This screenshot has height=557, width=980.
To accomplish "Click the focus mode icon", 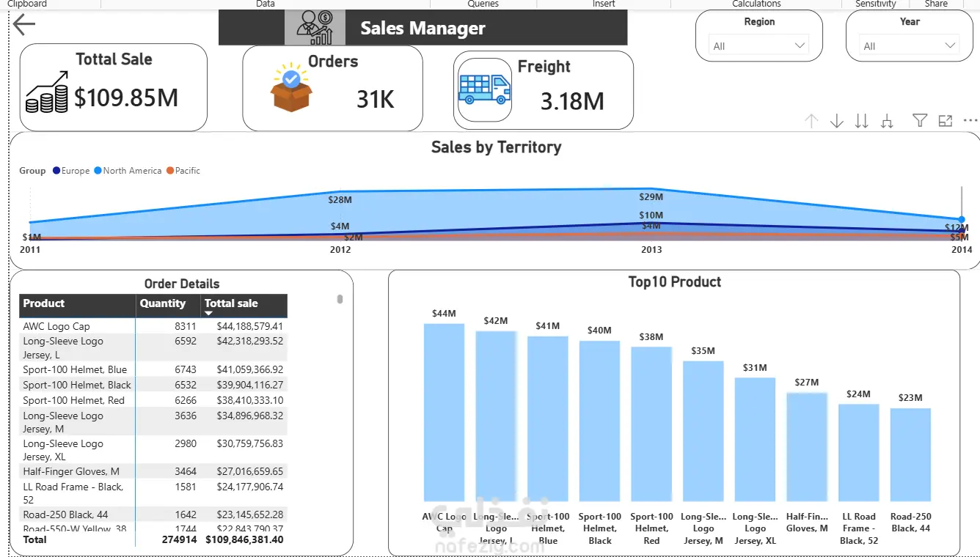I will coord(945,121).
